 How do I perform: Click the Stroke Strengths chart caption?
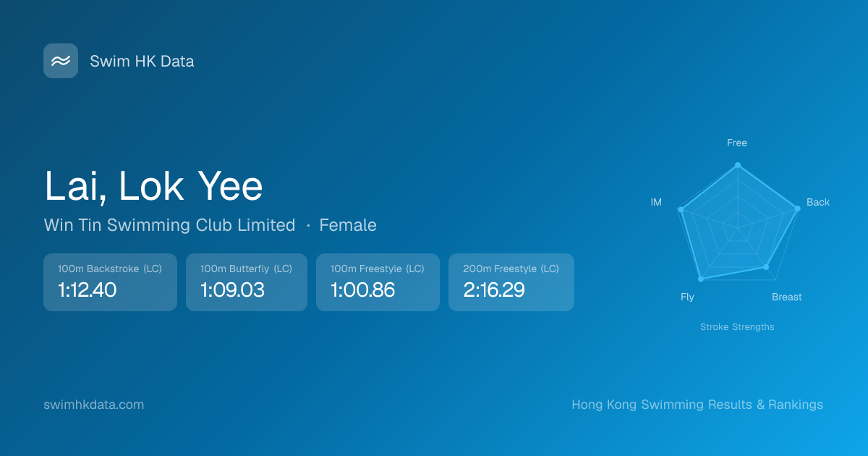tap(737, 327)
